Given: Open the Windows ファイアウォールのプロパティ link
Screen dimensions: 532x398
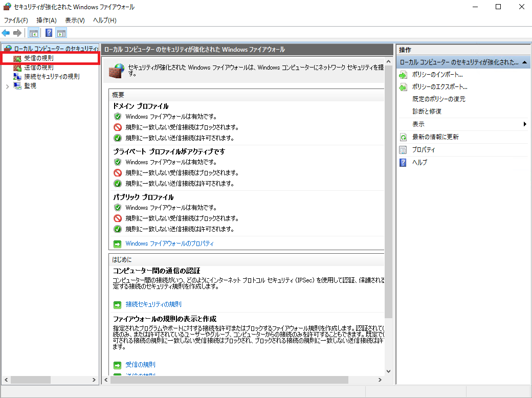Looking at the screenshot, I should pos(170,244).
